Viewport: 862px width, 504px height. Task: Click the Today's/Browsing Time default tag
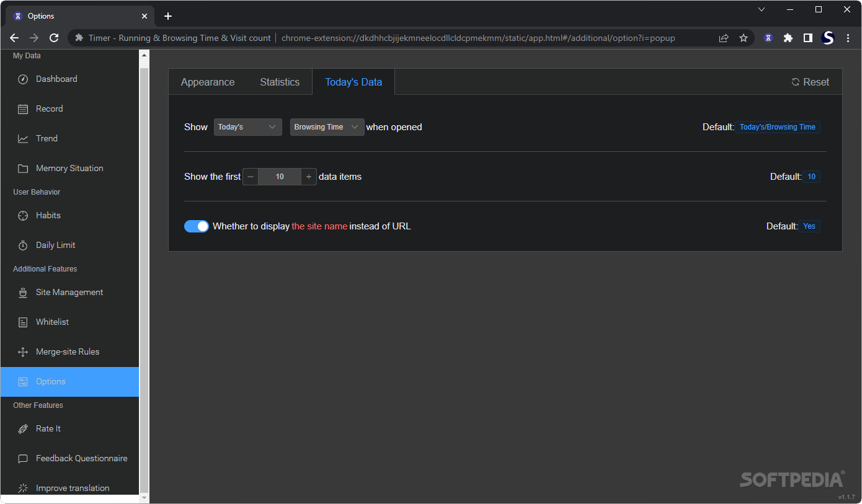[778, 127]
